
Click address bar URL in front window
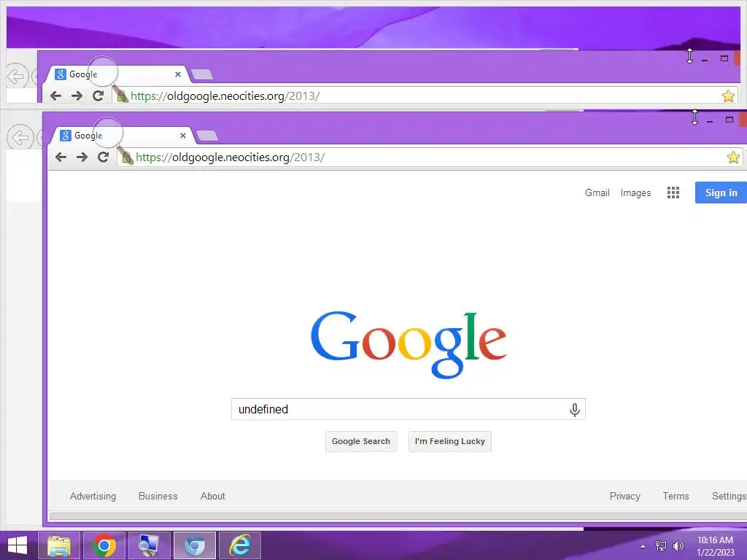(231, 157)
